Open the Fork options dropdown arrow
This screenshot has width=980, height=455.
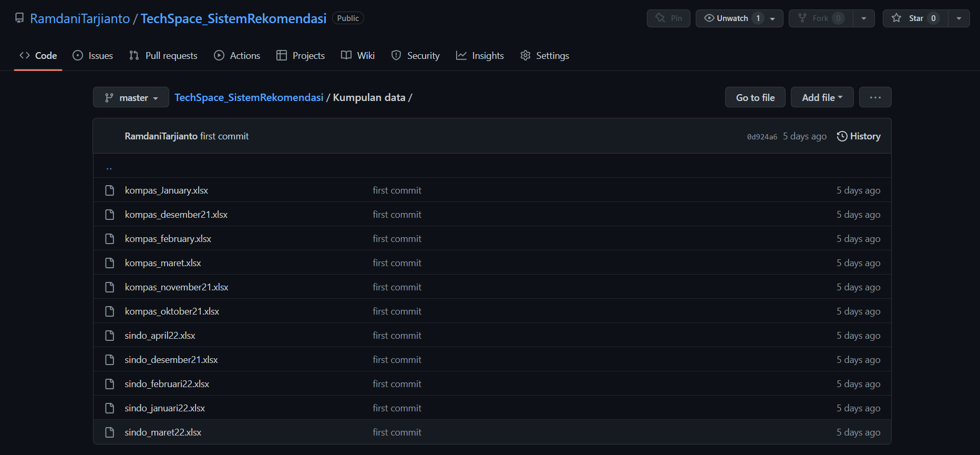pyautogui.click(x=864, y=18)
